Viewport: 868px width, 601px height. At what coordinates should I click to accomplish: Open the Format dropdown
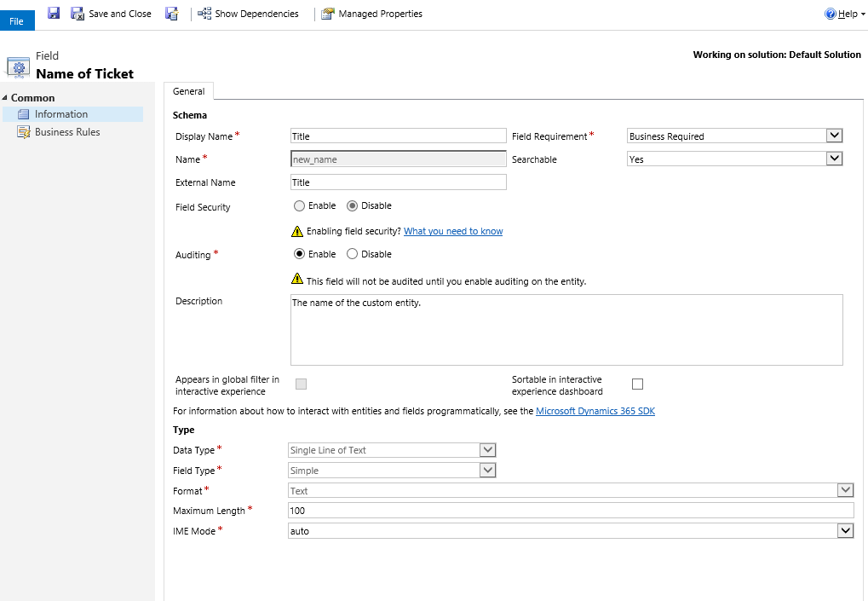pyautogui.click(x=571, y=490)
